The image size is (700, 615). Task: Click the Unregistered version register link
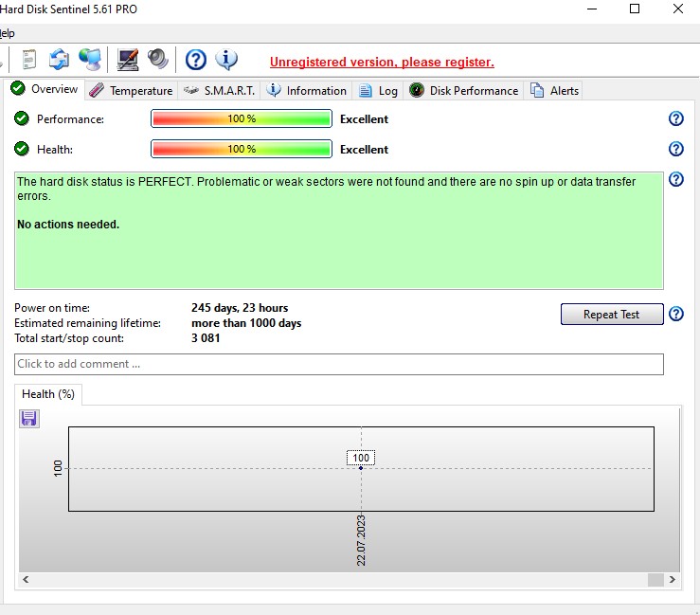[x=382, y=62]
